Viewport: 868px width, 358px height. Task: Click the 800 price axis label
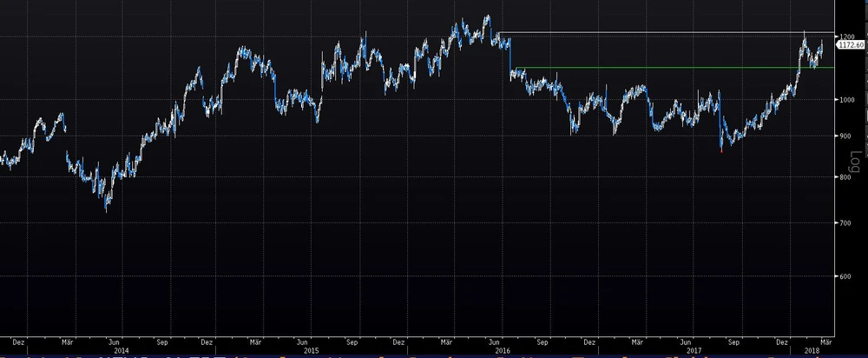(x=844, y=178)
